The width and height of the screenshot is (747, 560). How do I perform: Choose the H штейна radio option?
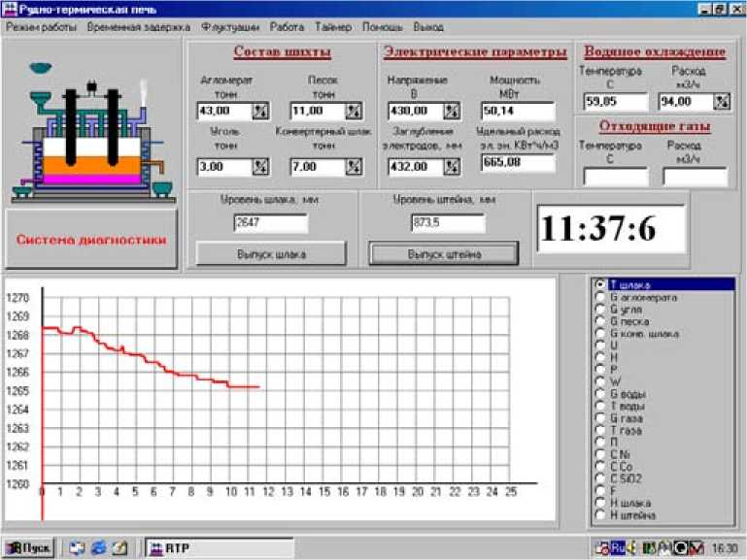tap(600, 514)
